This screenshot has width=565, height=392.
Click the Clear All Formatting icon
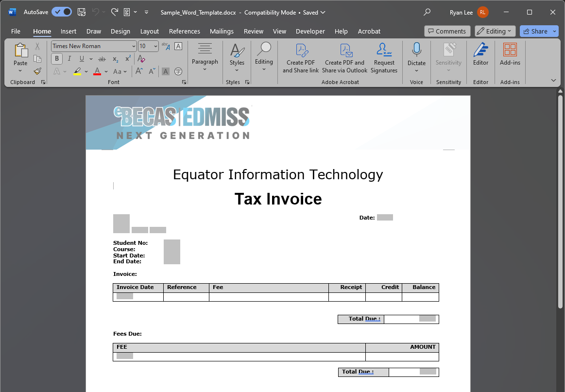pos(141,59)
